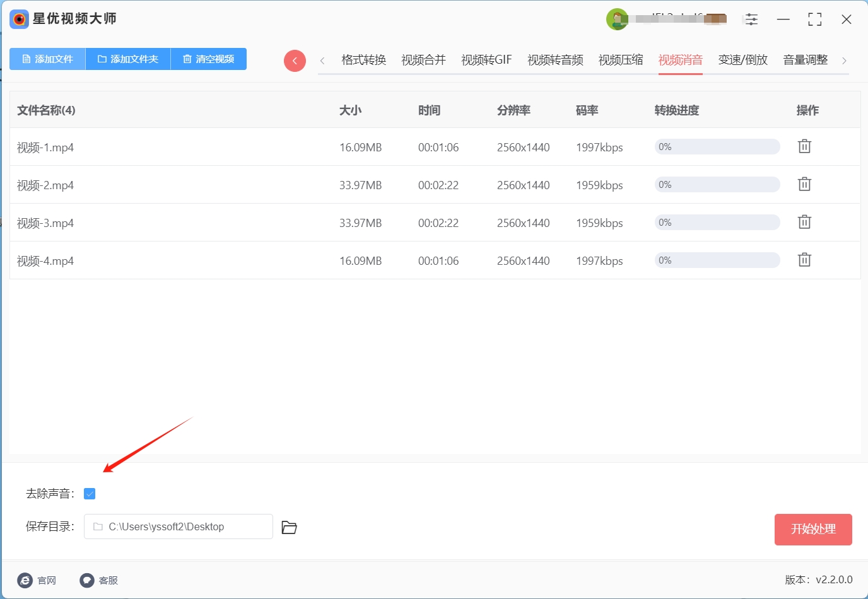Remove 视频-2.mp4 using the trash icon
This screenshot has width=868, height=599.
[804, 184]
